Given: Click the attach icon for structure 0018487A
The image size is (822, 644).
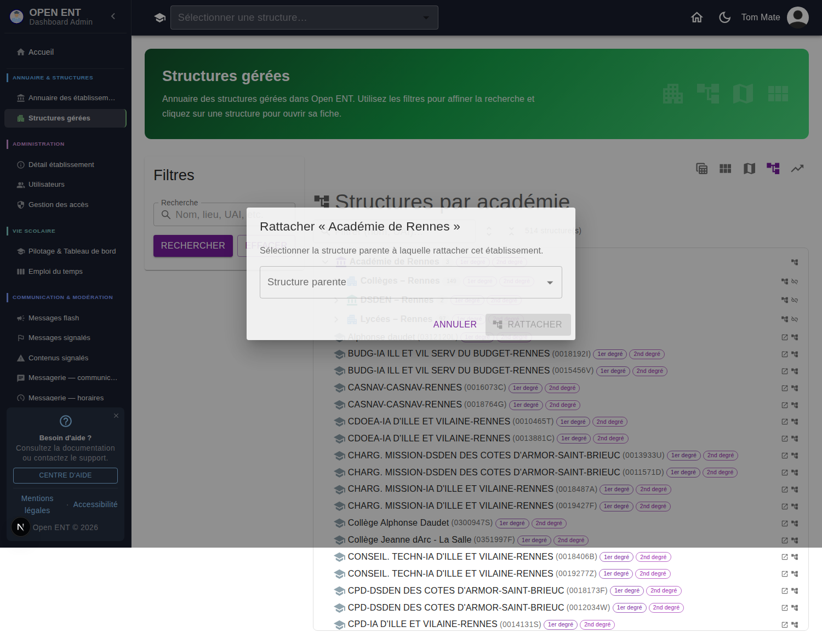Looking at the screenshot, I should (795, 490).
